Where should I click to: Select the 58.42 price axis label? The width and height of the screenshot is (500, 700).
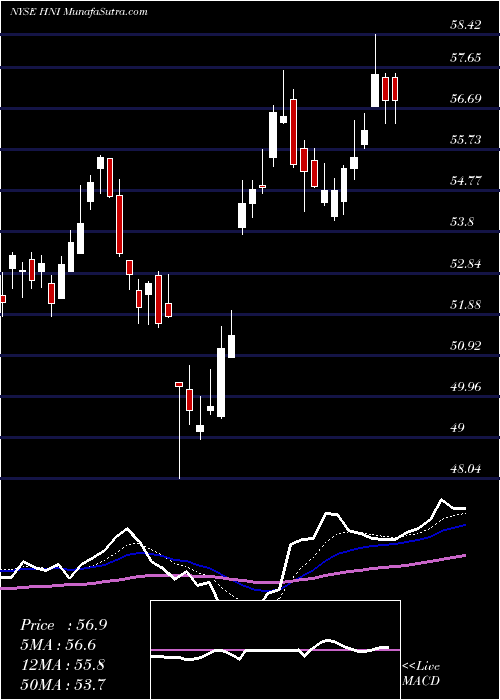click(465, 24)
